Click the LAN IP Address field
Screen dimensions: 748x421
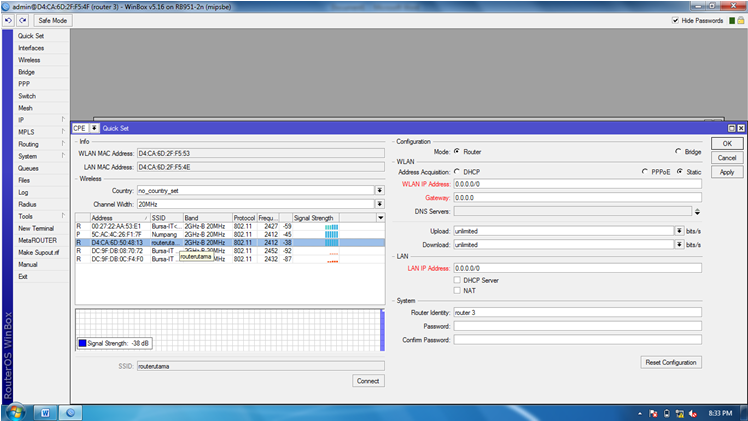pyautogui.click(x=577, y=268)
